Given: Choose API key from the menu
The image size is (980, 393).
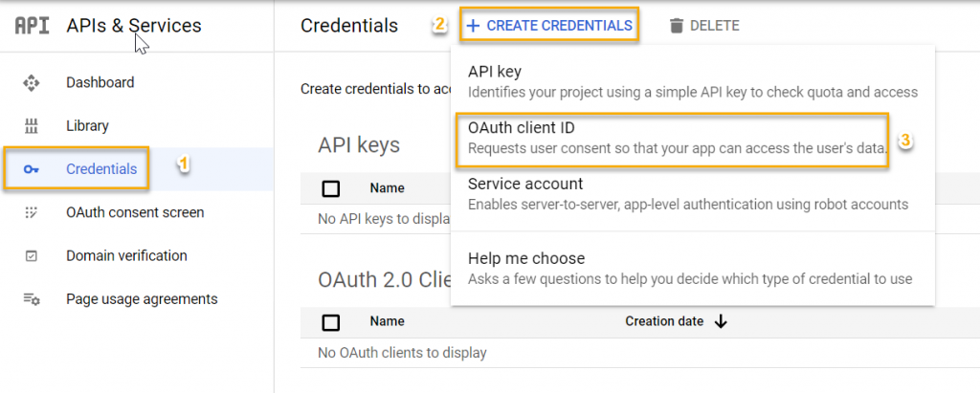Looking at the screenshot, I should click(x=693, y=82).
